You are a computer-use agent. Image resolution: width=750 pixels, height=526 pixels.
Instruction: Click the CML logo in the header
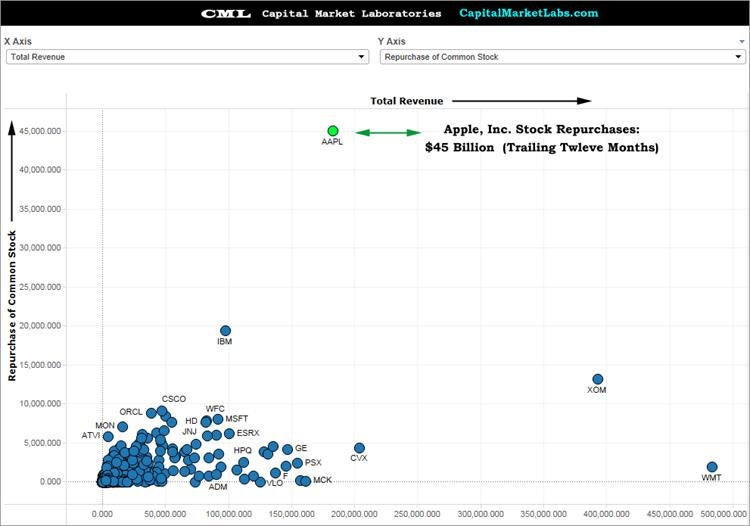[x=226, y=13]
